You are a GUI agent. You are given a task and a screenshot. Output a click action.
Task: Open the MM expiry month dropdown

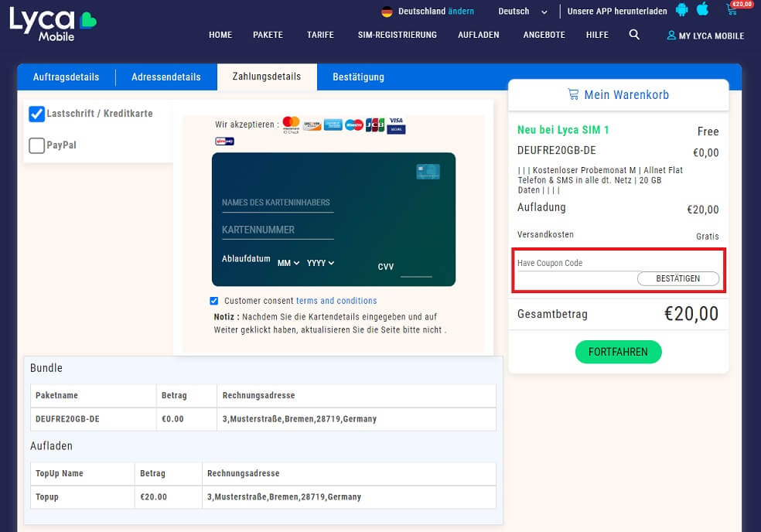tap(288, 263)
